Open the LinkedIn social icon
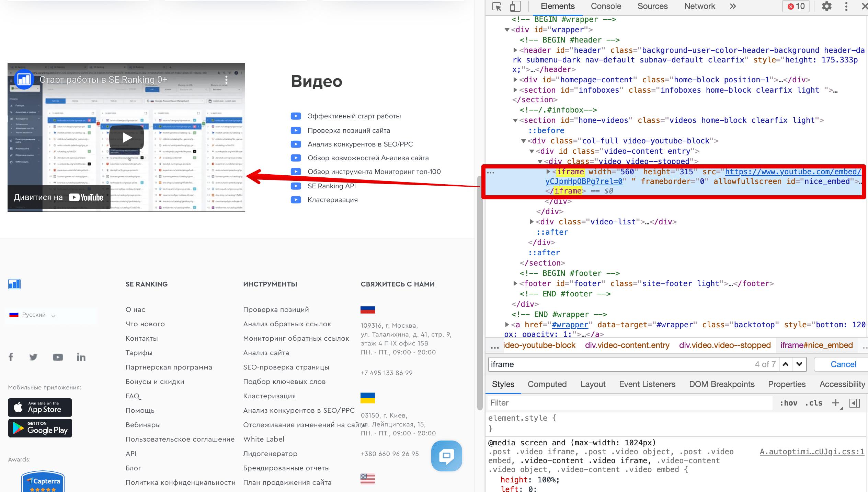 click(81, 357)
